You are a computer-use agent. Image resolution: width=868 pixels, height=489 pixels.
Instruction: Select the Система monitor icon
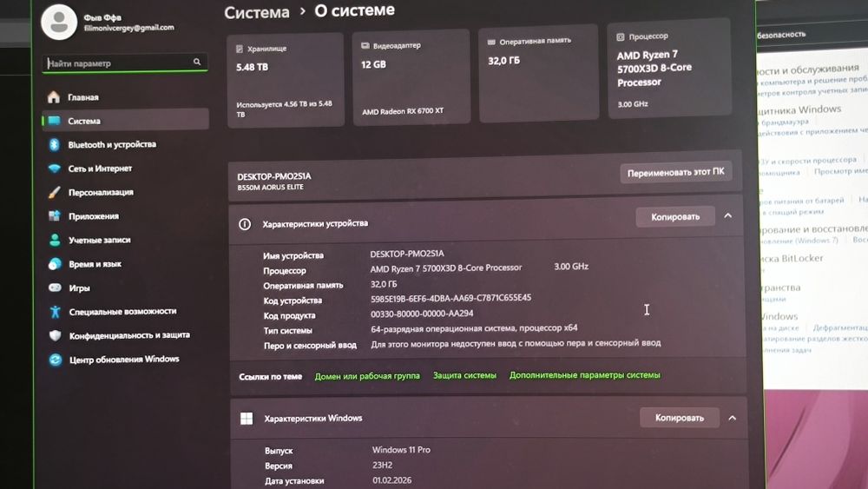coord(54,121)
